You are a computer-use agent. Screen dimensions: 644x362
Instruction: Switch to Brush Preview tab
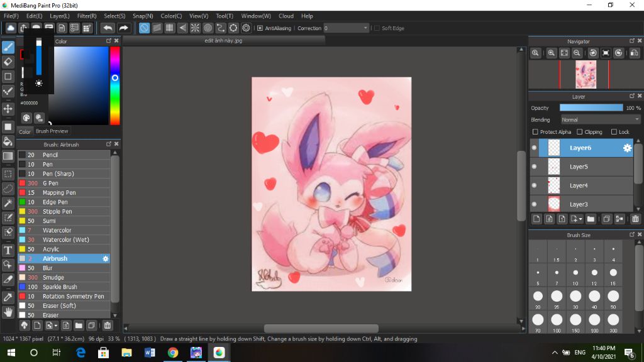pyautogui.click(x=52, y=131)
